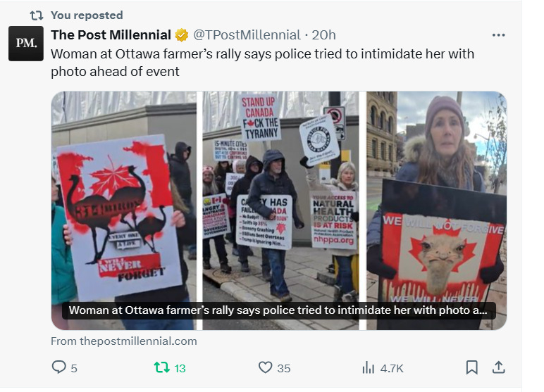Viewport: 544px width, 392px height.
Task: Click the repost arrows icon beside You reposted
Action: 37,15
